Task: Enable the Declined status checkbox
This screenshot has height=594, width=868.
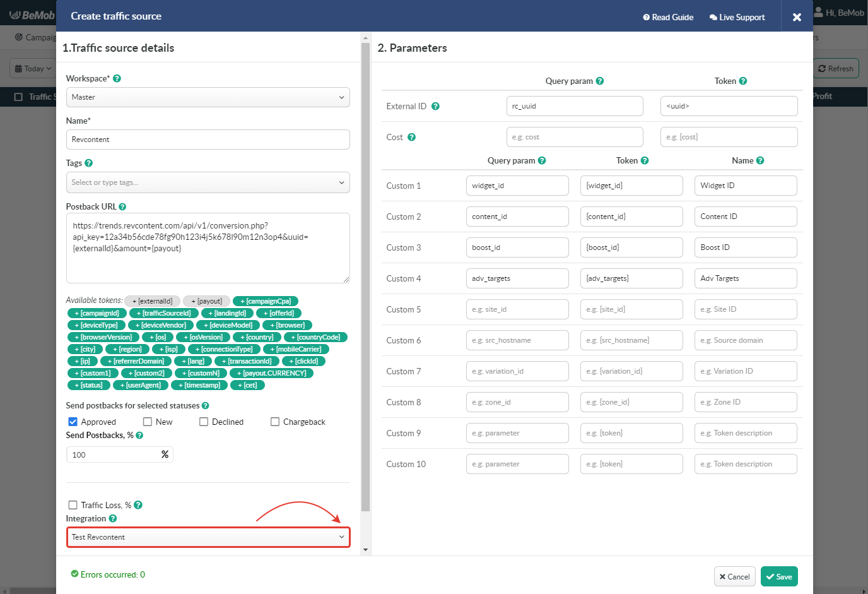Action: [204, 422]
